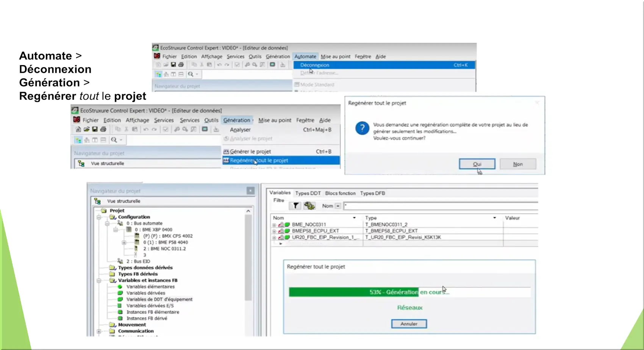Click Copy icon in Génération-menu window toolbar
Screen dimensions: 644x350
tap(118, 130)
